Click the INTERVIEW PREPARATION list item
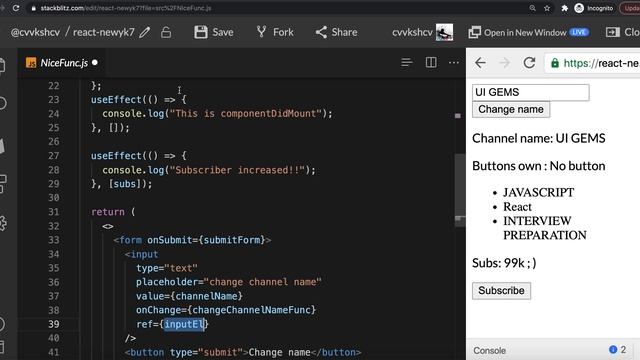The height and width of the screenshot is (360, 640). click(544, 228)
